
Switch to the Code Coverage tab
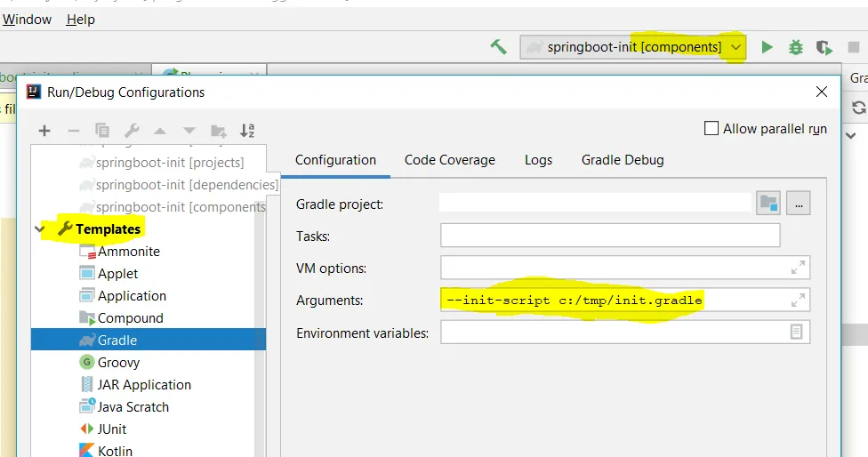point(449,160)
